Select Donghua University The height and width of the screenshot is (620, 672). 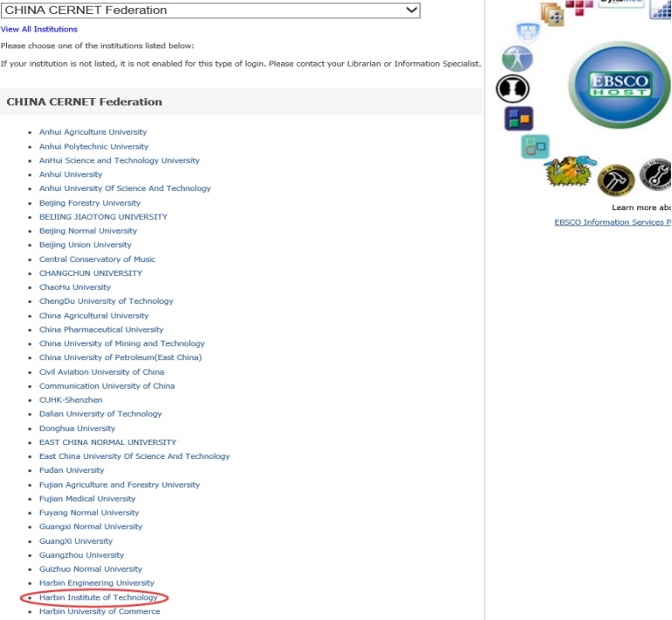click(x=77, y=428)
